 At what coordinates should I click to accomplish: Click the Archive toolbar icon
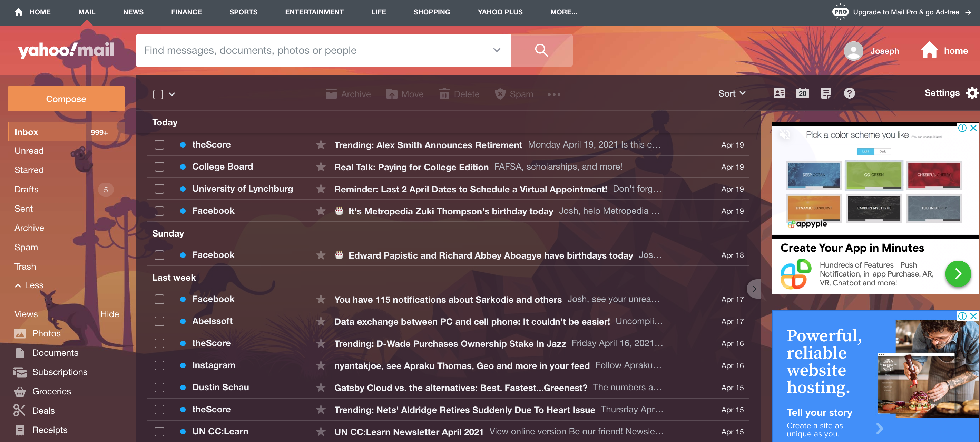click(331, 94)
